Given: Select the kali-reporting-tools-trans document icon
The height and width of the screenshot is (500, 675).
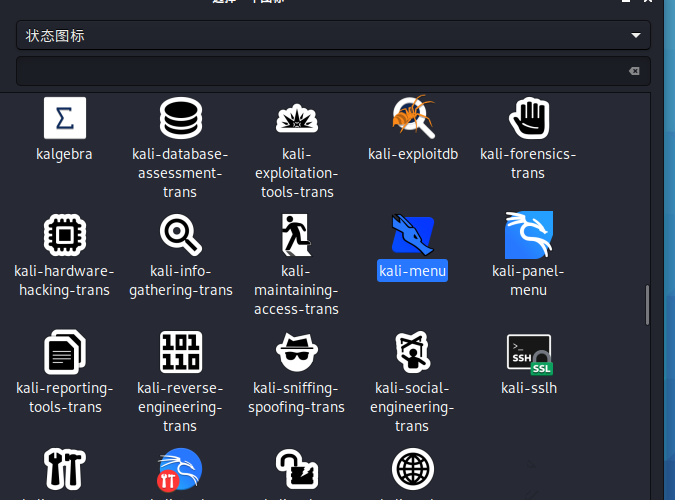Looking at the screenshot, I should point(65,352).
